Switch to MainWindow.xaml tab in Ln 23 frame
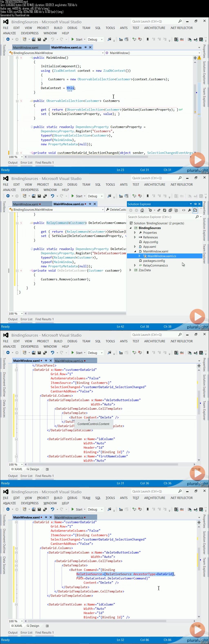Image resolution: width=209 pixels, height=644 pixels. click(x=26, y=48)
